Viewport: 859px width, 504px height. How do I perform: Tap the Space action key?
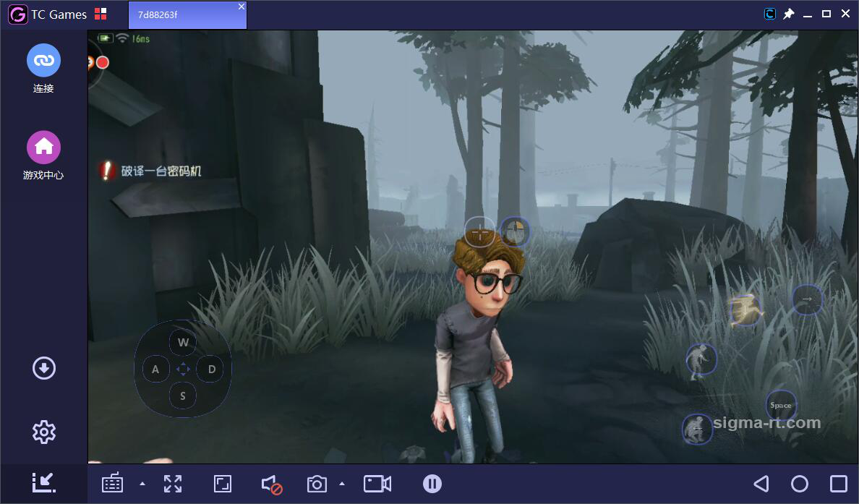tap(781, 406)
